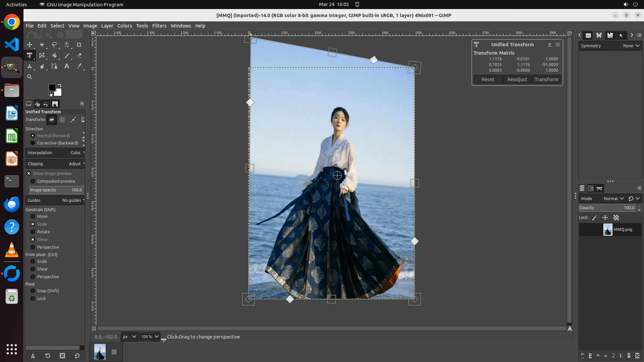This screenshot has width=644, height=362.
Task: Enable Constrain Rotate checkbox
Action: 33,232
